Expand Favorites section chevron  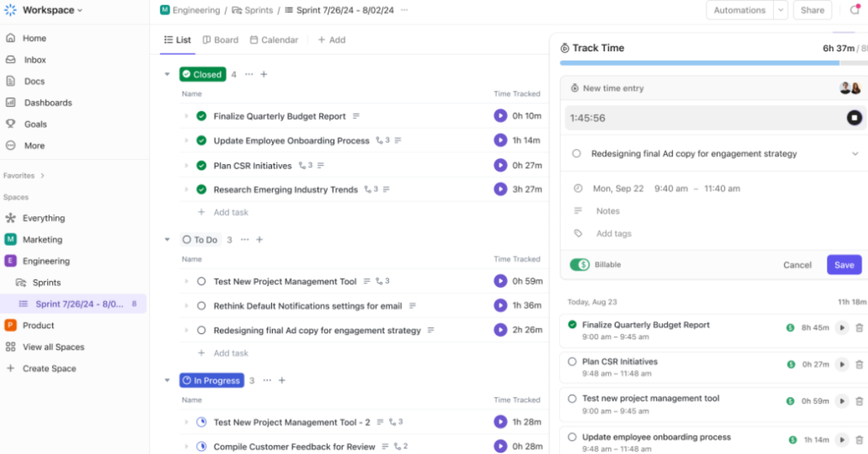point(43,176)
